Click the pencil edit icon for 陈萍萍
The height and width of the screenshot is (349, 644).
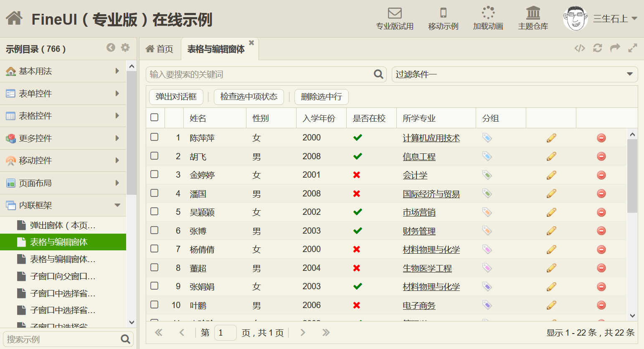coord(551,138)
